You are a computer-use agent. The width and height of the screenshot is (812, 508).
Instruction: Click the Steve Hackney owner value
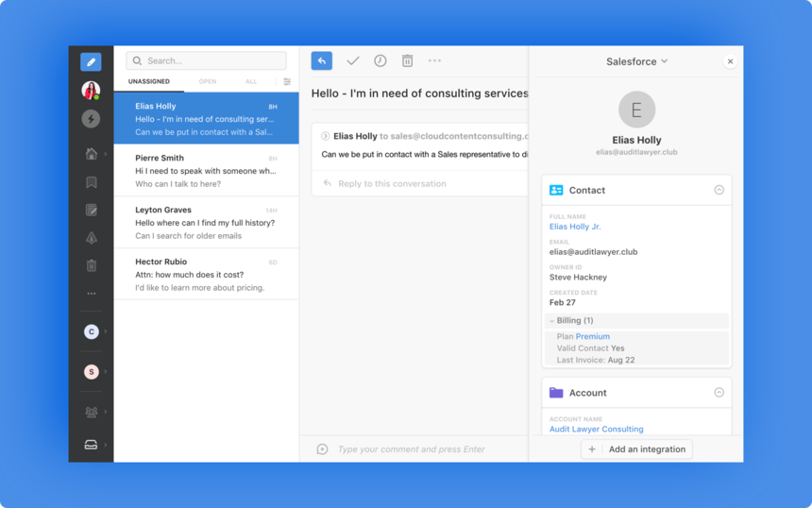(578, 278)
